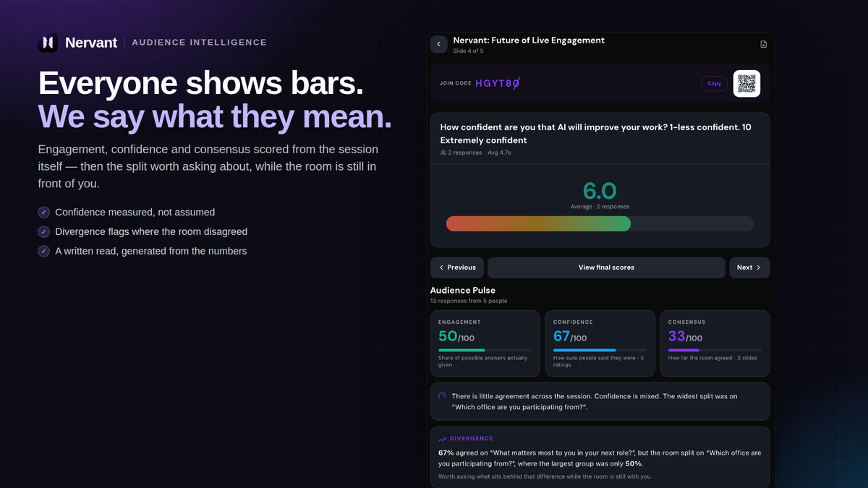
Task: Open the join QR code thumbnail
Action: click(746, 83)
